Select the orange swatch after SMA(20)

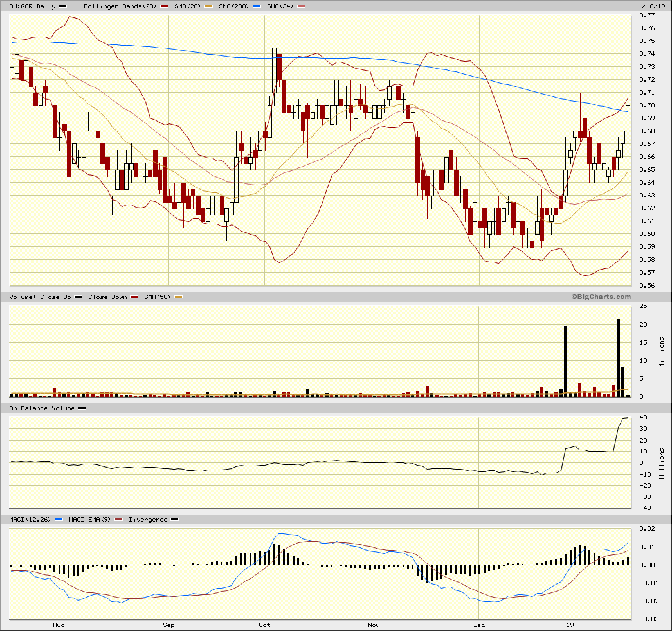209,6
